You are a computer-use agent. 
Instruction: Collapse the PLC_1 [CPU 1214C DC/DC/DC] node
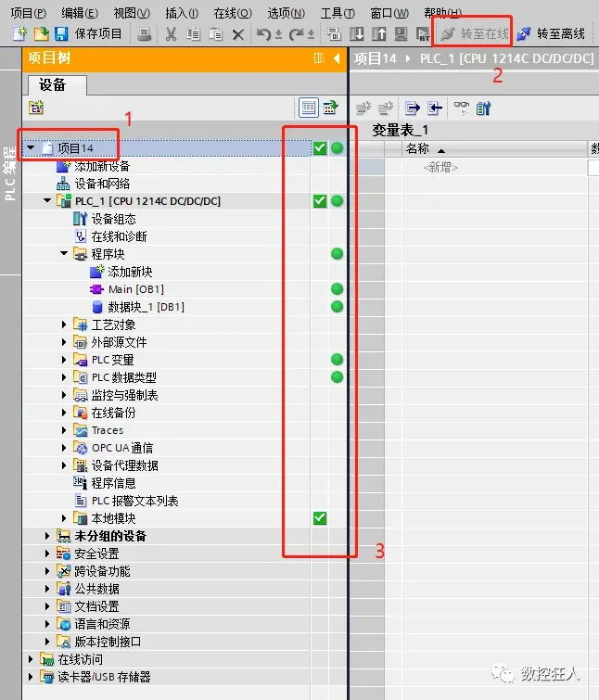(x=47, y=201)
